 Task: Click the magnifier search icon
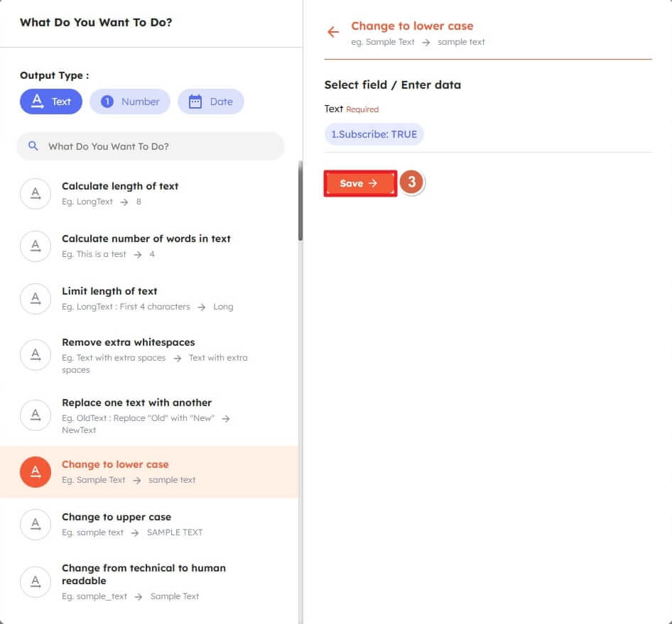pyautogui.click(x=33, y=146)
